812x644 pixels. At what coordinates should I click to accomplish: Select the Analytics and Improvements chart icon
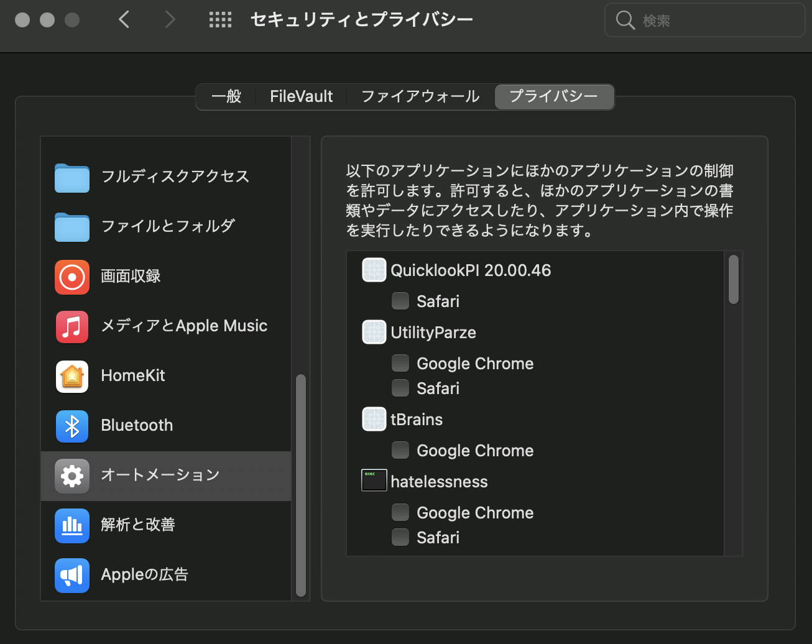coord(72,525)
